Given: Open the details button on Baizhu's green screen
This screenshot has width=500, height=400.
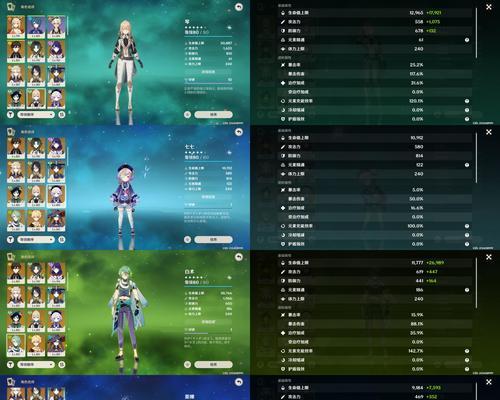Looking at the screenshot, I should click(x=208, y=322).
